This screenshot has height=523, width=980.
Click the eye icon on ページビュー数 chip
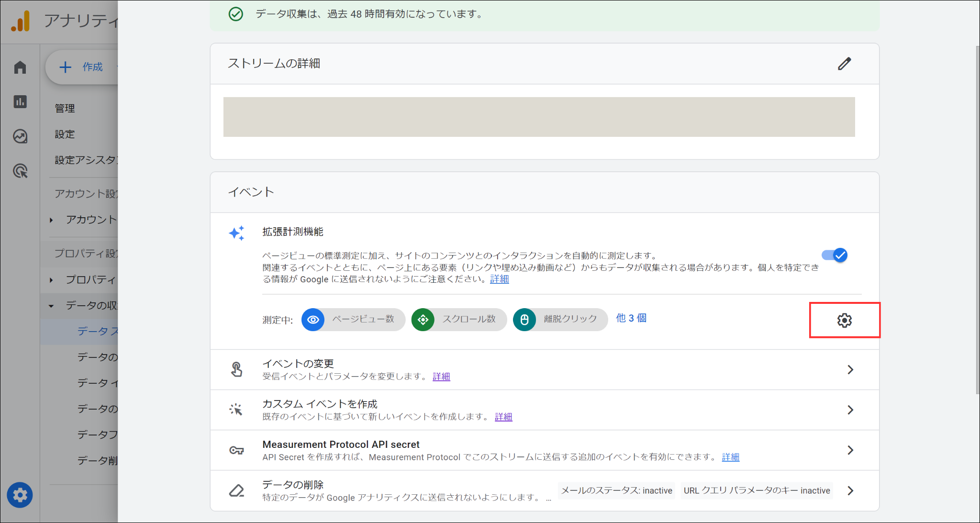pyautogui.click(x=313, y=320)
